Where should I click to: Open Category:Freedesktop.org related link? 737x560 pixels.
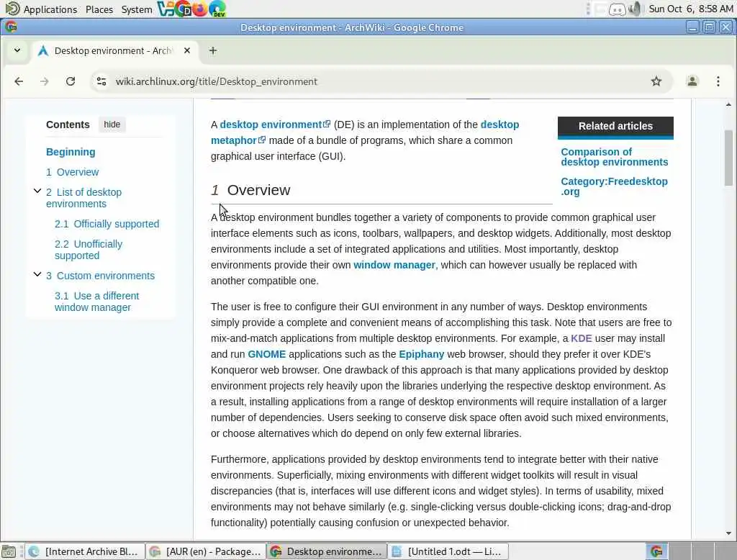(x=614, y=186)
